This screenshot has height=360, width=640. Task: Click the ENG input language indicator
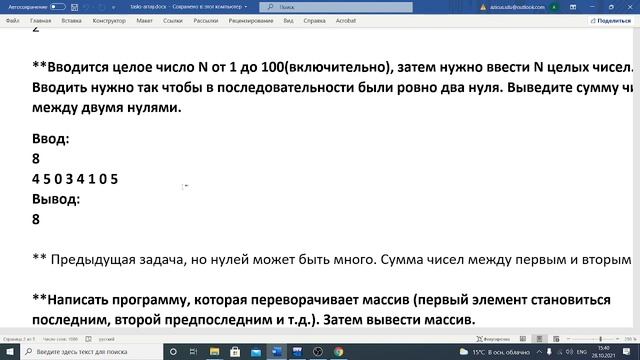(582, 351)
